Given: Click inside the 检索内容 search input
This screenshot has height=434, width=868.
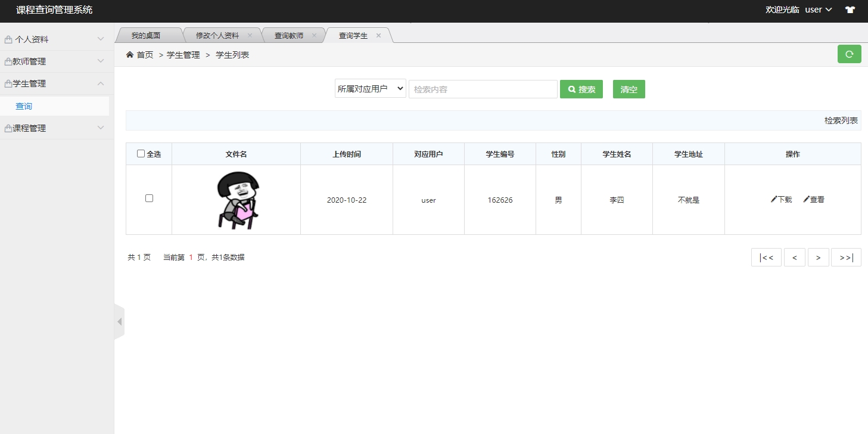Looking at the screenshot, I should [x=483, y=88].
